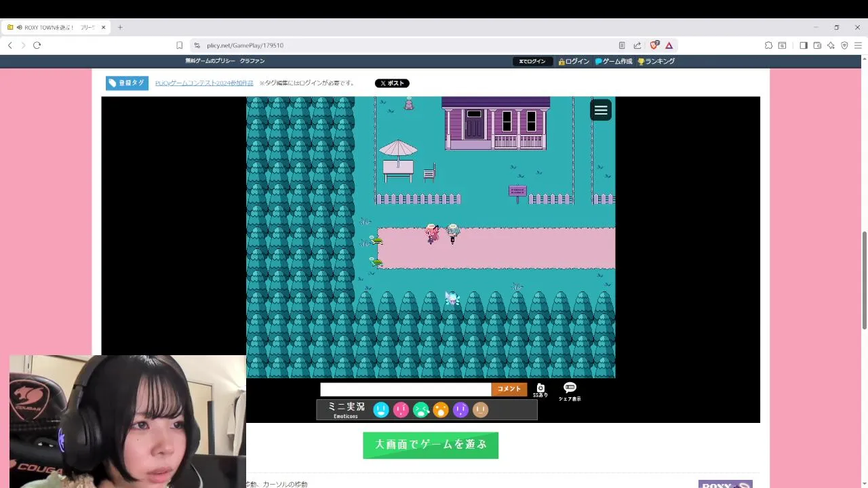Viewport: 868px width, 488px height.
Task: Close the ROXY TOWN tab
Action: 104,27
